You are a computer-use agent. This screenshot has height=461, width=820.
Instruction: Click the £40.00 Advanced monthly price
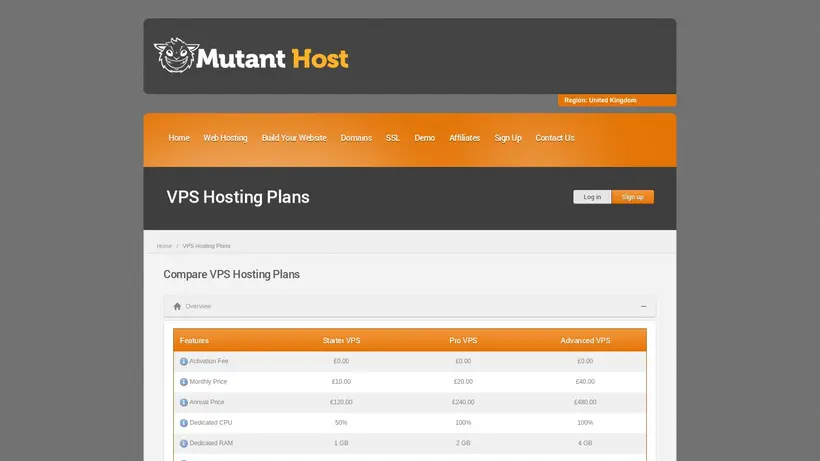point(585,382)
